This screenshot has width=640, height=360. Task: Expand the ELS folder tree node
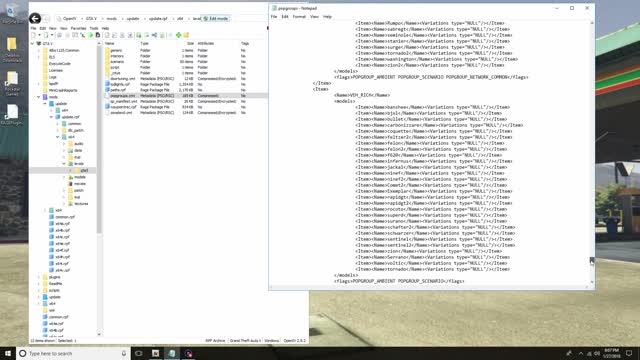point(39,57)
